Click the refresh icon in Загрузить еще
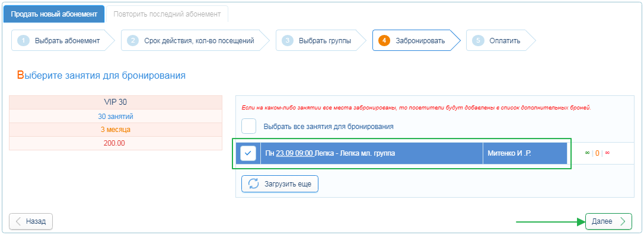The height and width of the screenshot is (235, 644). point(254,184)
